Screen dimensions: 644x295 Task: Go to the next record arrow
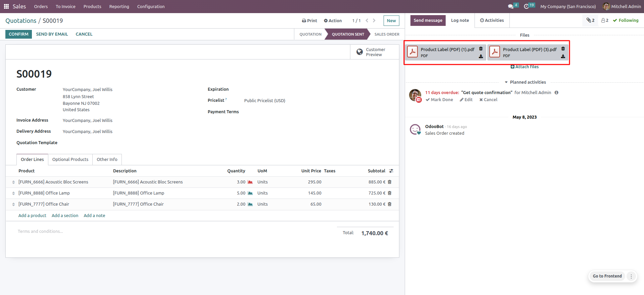[374, 20]
